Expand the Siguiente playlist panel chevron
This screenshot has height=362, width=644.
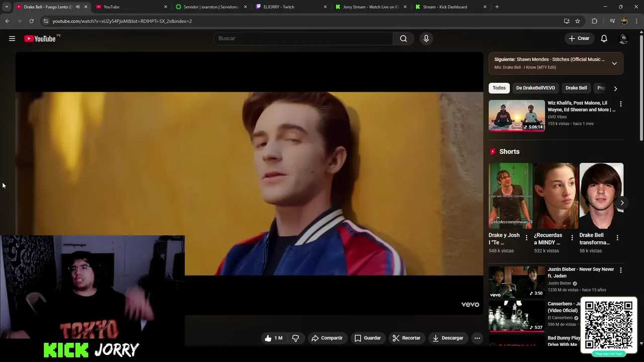tap(614, 63)
